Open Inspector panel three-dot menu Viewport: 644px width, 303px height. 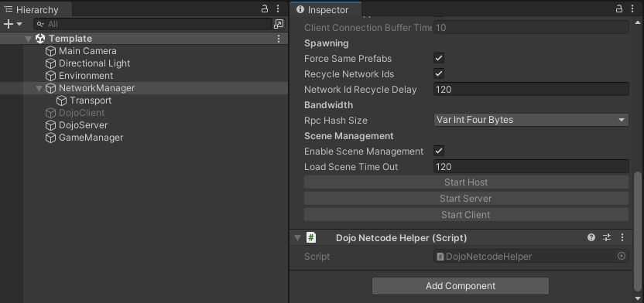pos(632,9)
